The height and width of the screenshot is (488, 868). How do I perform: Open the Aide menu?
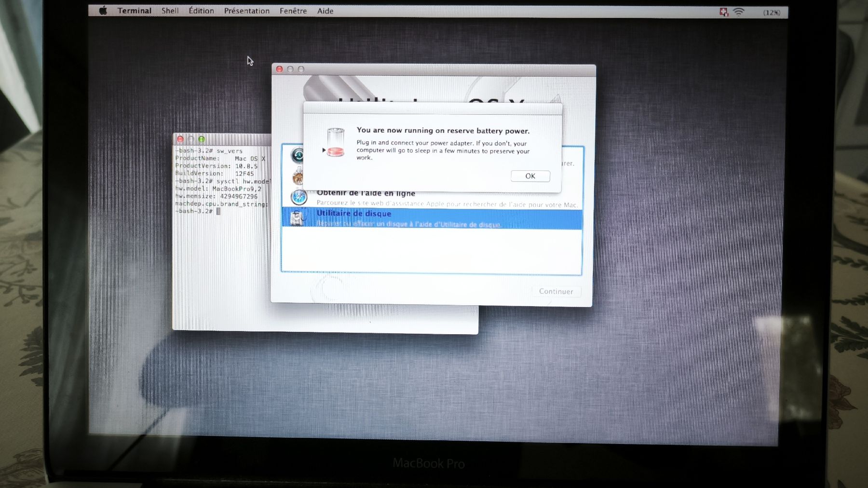[325, 11]
